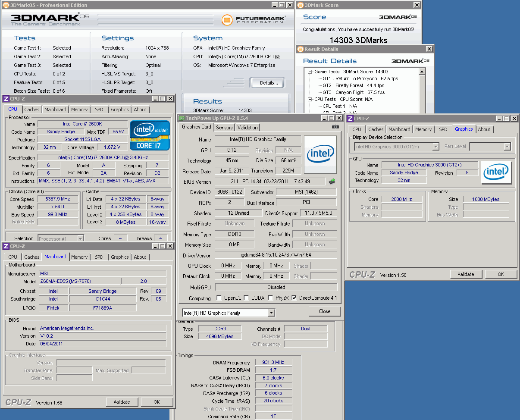Click the Code Name Sandy Bridge CPU field
Image resolution: width=520 pixels, height=420 pixels.
60,132
